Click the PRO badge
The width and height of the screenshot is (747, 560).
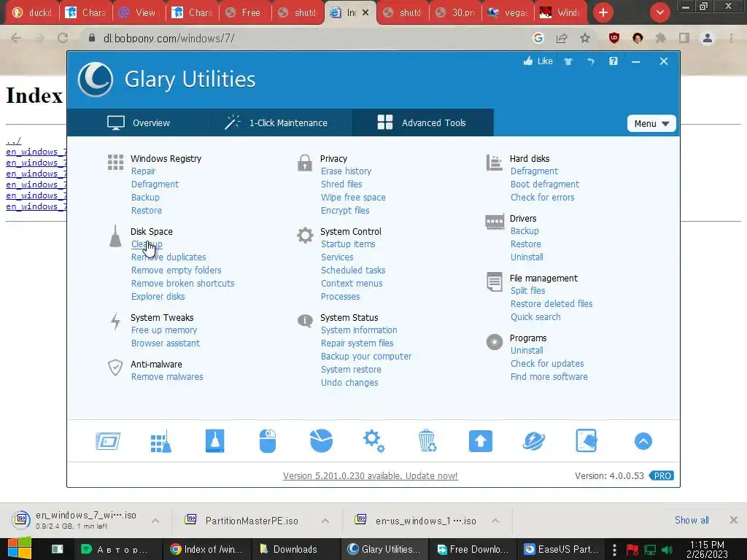point(661,475)
